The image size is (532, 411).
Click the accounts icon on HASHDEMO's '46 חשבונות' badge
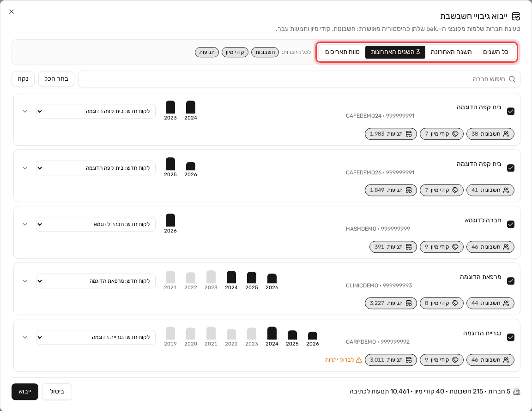pyautogui.click(x=506, y=247)
